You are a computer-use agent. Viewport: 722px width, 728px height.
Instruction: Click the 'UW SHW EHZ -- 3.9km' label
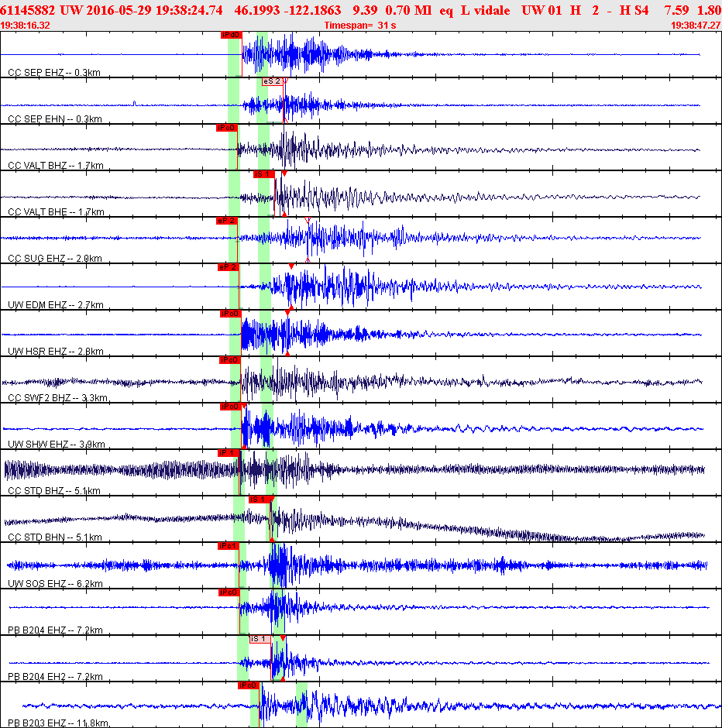57,445
